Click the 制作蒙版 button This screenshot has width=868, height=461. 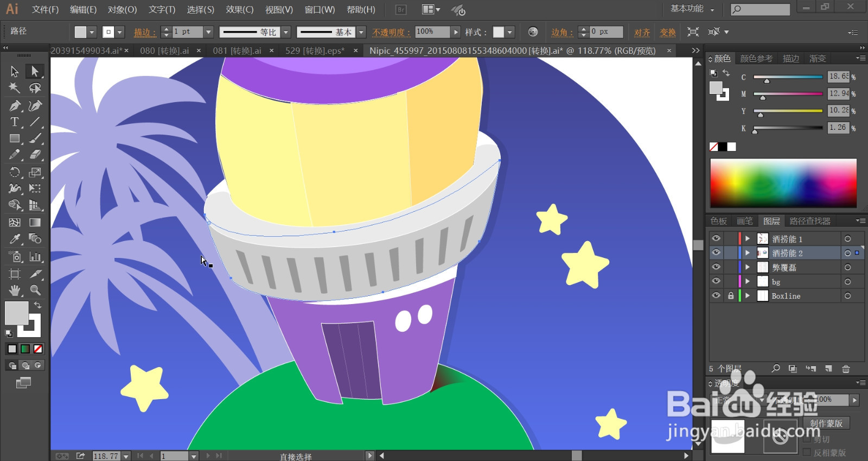point(826,423)
